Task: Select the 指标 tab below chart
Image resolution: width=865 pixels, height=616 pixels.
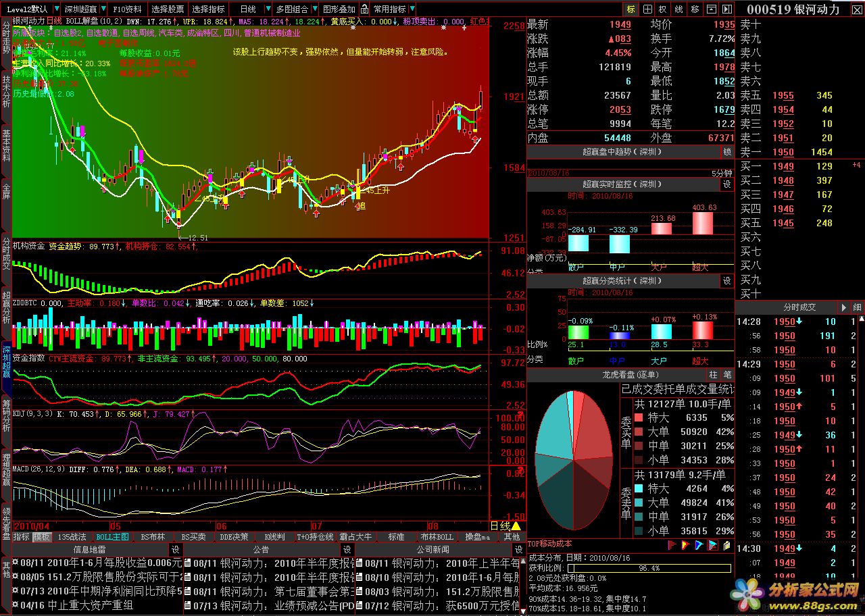Action: pyautogui.click(x=22, y=537)
